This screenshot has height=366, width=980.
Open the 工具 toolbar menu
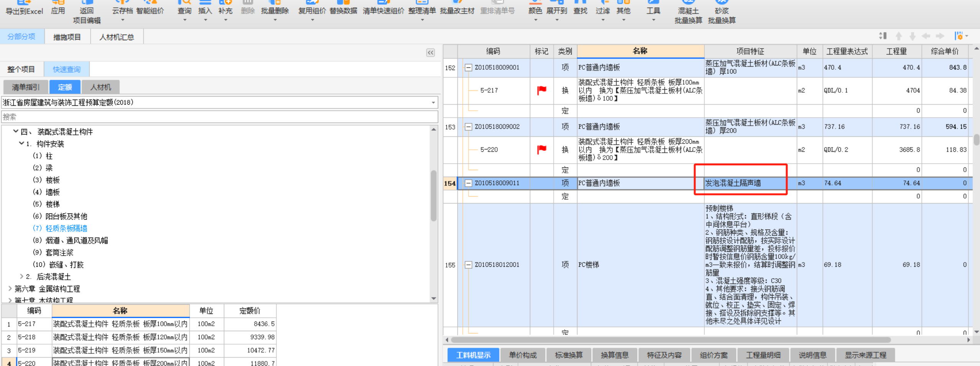click(x=653, y=11)
